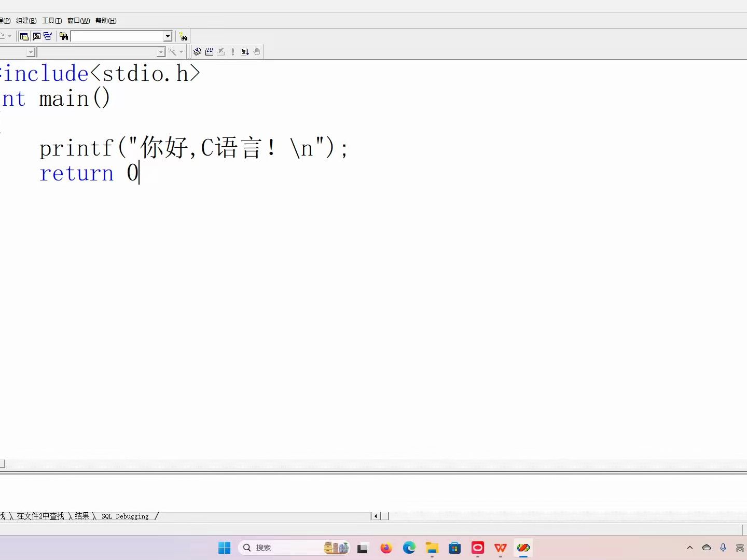The image size is (747, 560).
Task: Open the Find combo box dropdown arrow
Action: click(x=168, y=36)
